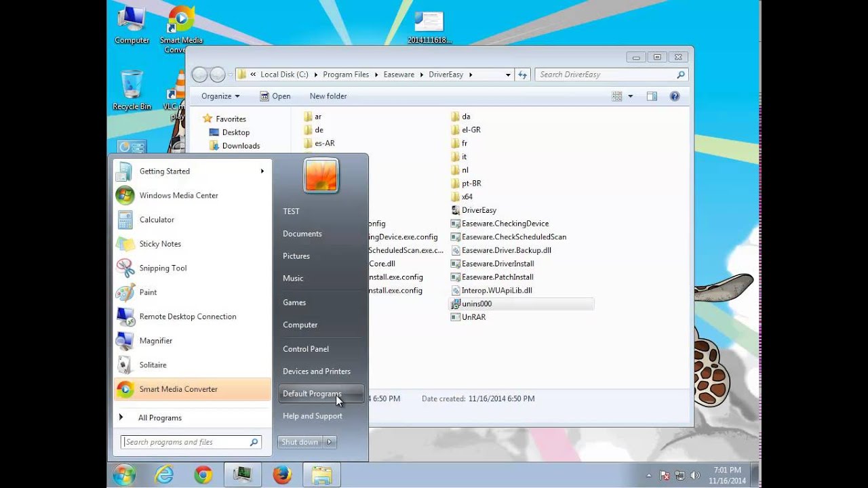Select the x64 folder
Viewport: 868px width, 488px height.
462,197
